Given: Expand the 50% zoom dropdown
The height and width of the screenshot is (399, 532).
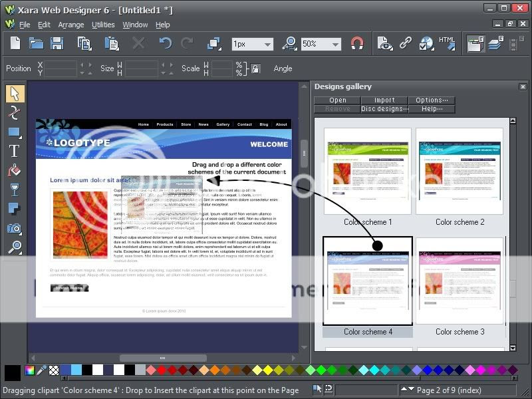Looking at the screenshot, I should click(x=335, y=45).
